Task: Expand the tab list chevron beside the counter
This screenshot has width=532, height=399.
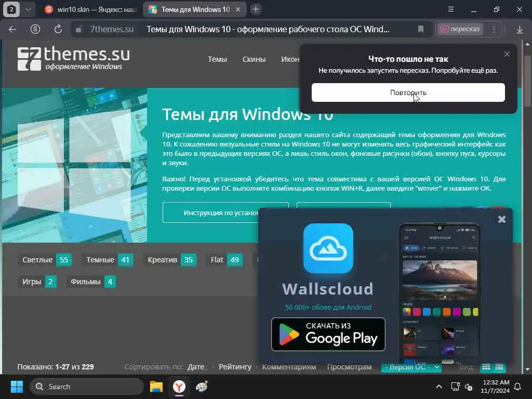Action: tap(29, 9)
